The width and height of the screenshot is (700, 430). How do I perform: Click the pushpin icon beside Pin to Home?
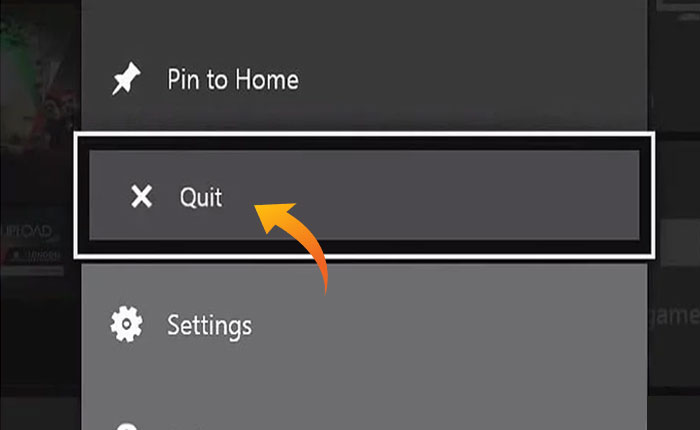[126, 79]
